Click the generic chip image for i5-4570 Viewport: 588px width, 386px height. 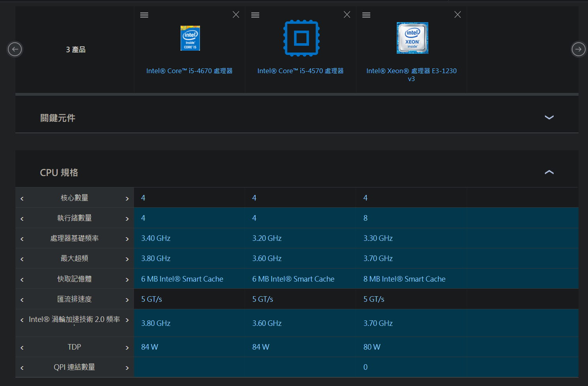(x=302, y=38)
